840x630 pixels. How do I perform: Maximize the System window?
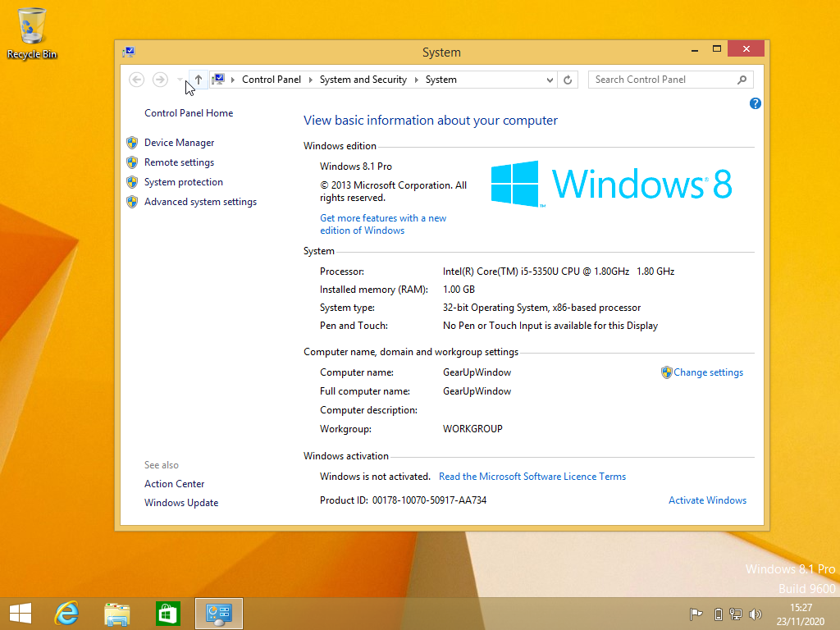pyautogui.click(x=716, y=49)
